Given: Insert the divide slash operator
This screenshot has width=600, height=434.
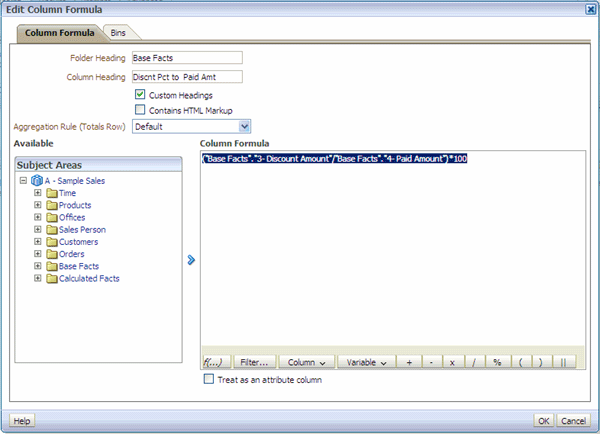Looking at the screenshot, I should pyautogui.click(x=474, y=362).
